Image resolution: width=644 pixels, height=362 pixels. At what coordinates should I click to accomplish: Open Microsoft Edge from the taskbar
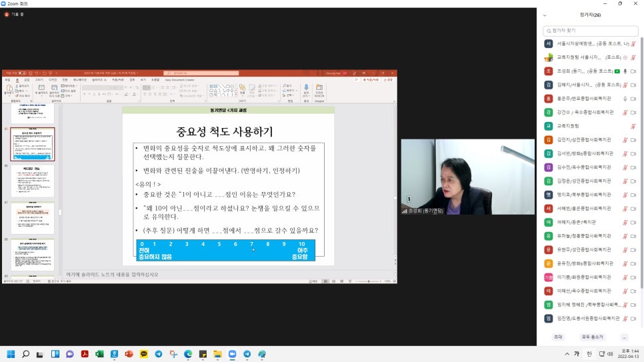tap(188, 354)
